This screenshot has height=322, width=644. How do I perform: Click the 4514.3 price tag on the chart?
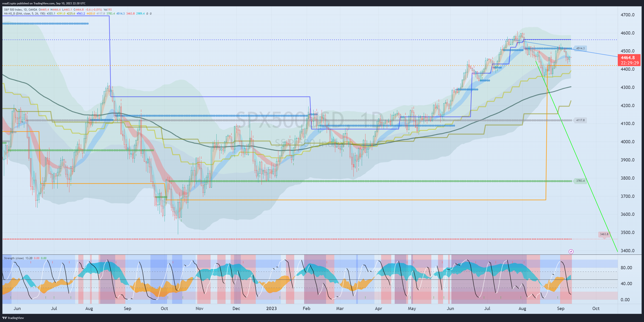[x=580, y=48]
